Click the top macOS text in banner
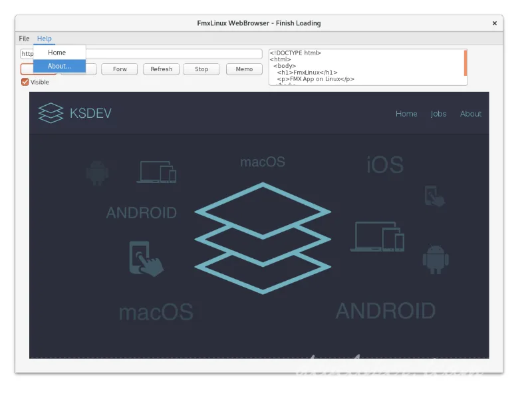The width and height of the screenshot is (532, 394). 263,162
